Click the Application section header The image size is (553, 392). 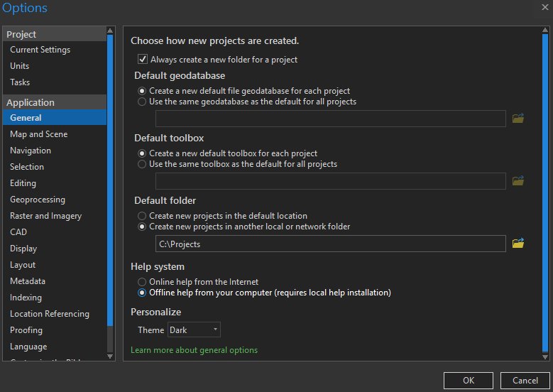55,102
